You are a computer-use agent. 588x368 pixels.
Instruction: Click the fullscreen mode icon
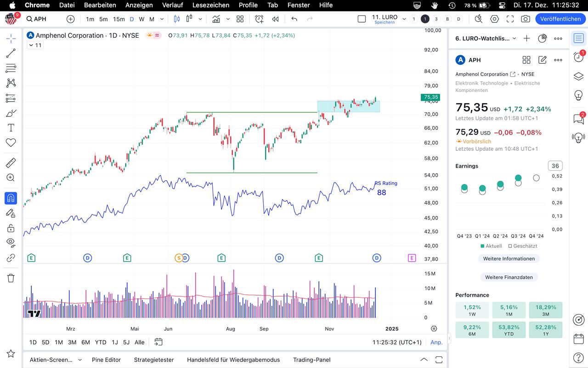click(x=510, y=19)
